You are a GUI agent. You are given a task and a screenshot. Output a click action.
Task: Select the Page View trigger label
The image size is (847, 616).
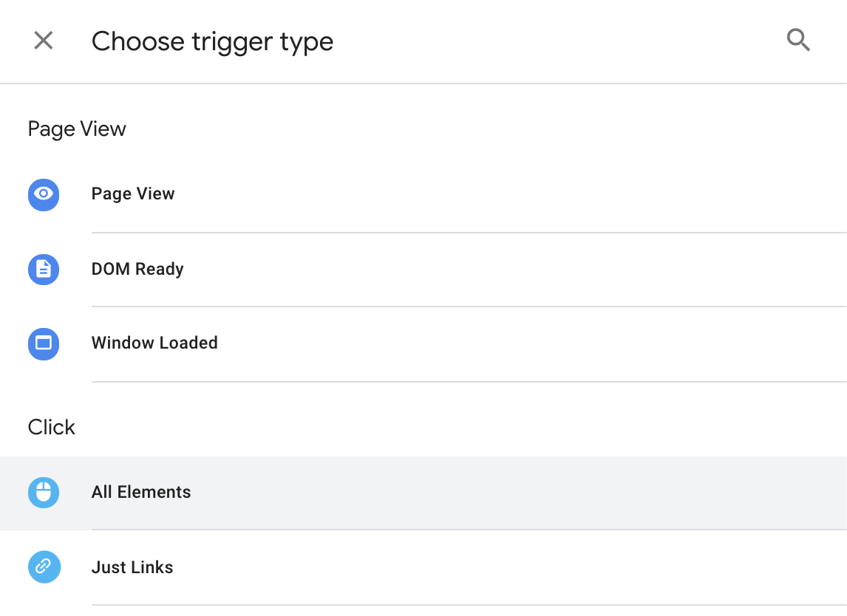click(x=133, y=194)
